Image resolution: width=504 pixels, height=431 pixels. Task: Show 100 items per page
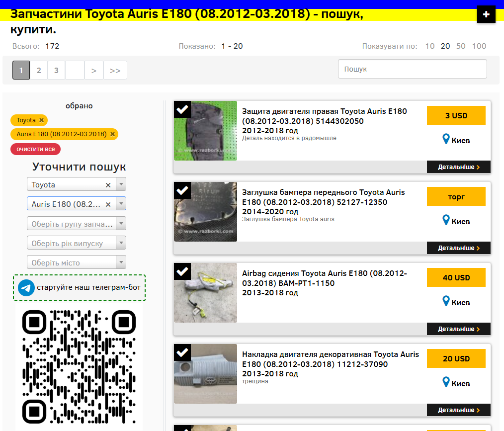click(x=479, y=46)
